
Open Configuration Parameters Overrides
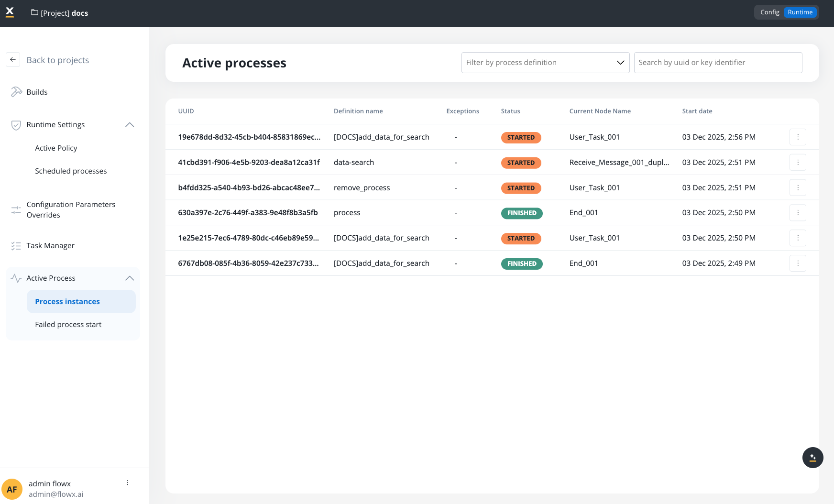point(71,209)
